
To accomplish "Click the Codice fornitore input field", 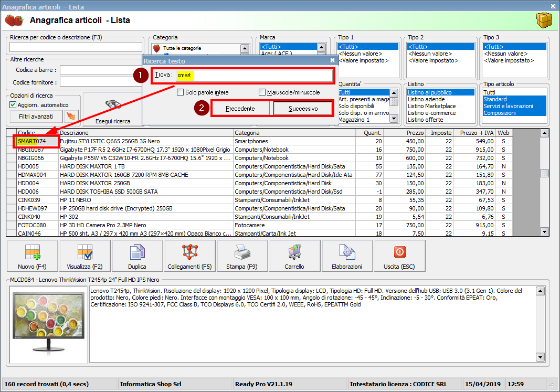I will [x=100, y=82].
